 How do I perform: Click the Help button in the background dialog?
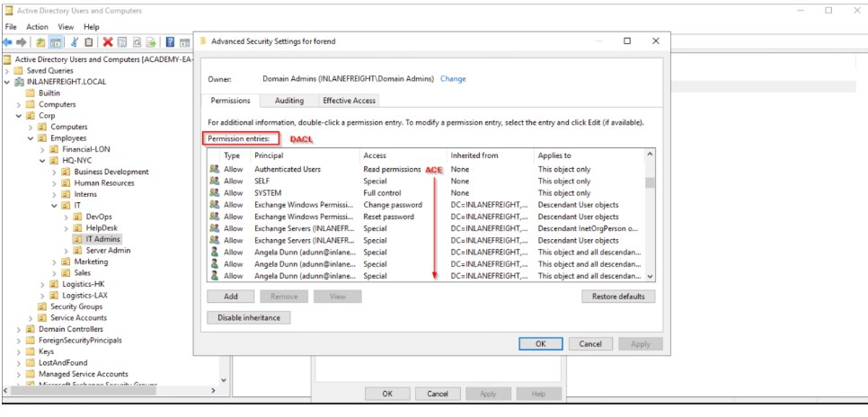point(538,395)
